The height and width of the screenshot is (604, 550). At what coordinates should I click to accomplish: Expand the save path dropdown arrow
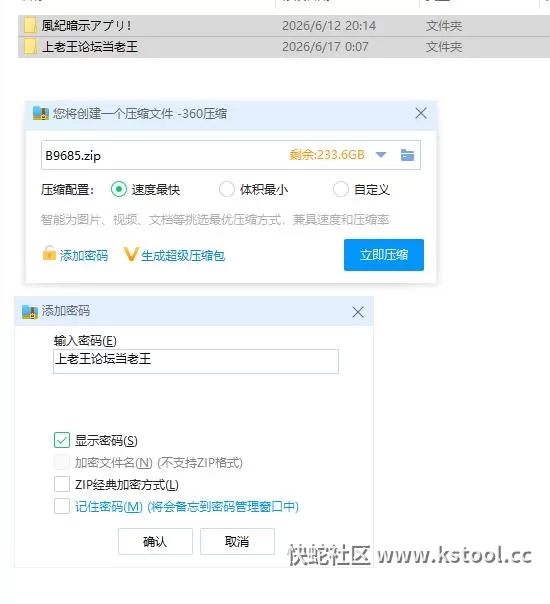coord(381,155)
